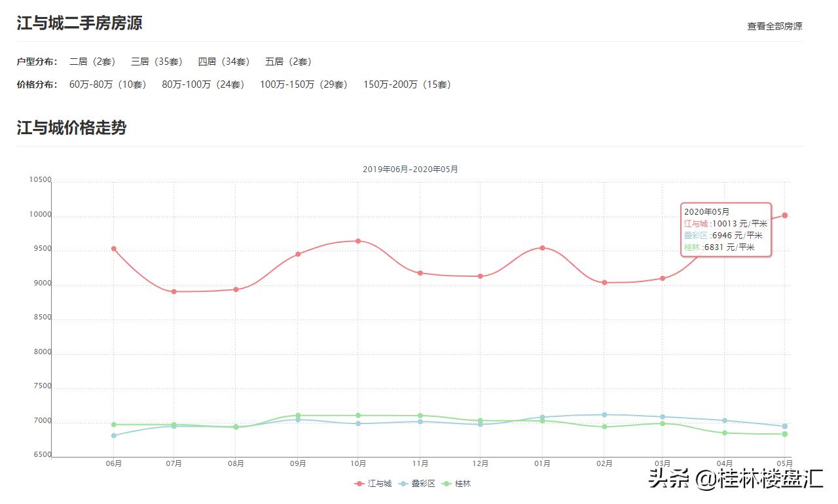The height and width of the screenshot is (504, 838).
Task: Click the green 桂林 point at 04月
Action: tap(724, 433)
